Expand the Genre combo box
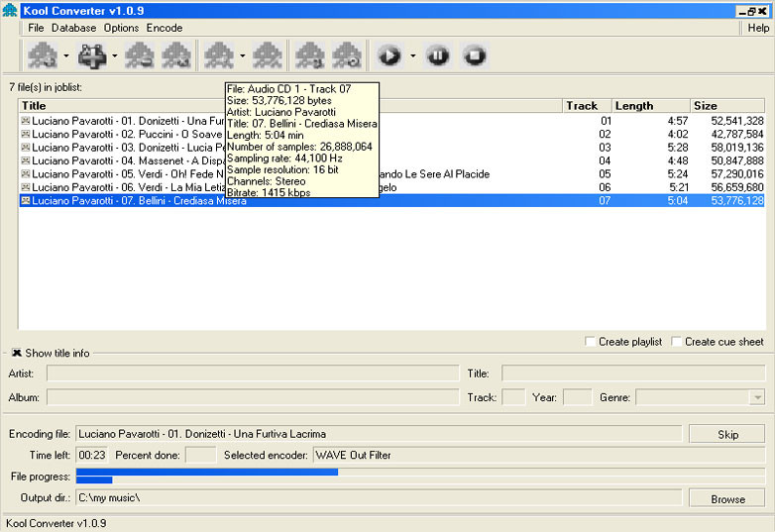Screen dimensions: 775x532 (x=757, y=397)
